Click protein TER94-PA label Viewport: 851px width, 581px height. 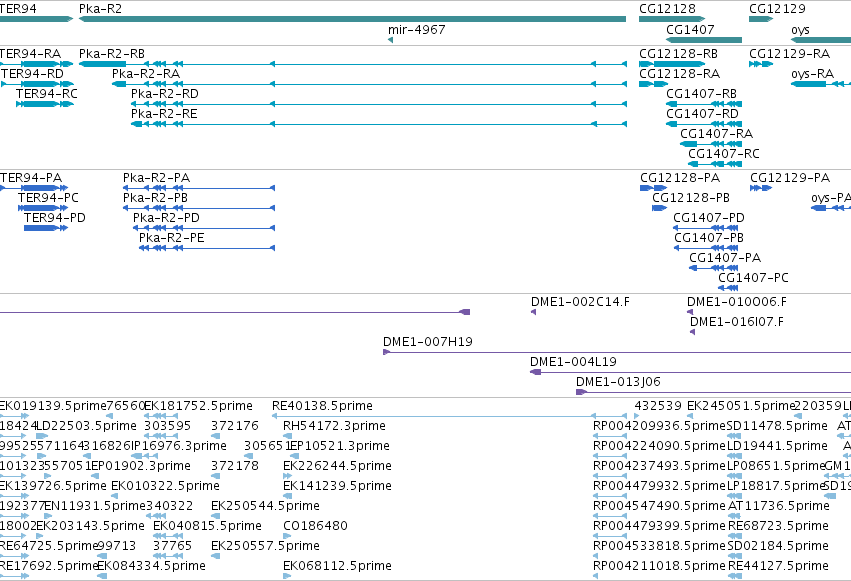pyautogui.click(x=31, y=178)
